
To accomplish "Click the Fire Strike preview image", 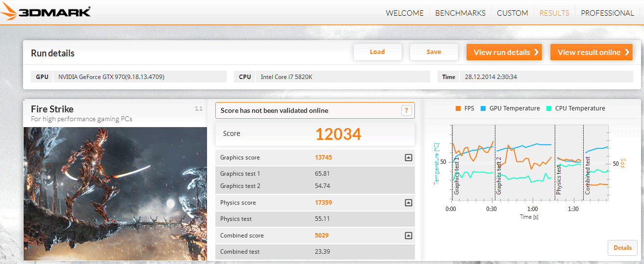I will pos(115,194).
